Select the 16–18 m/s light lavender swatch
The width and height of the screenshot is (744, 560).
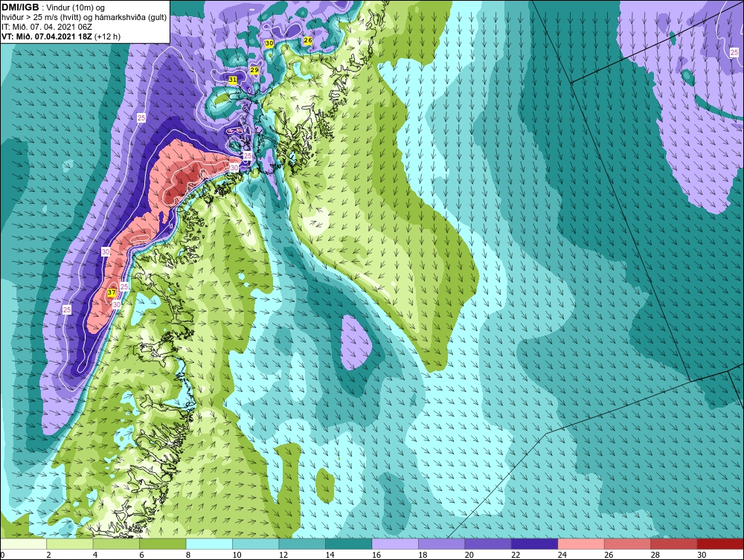tap(395, 544)
